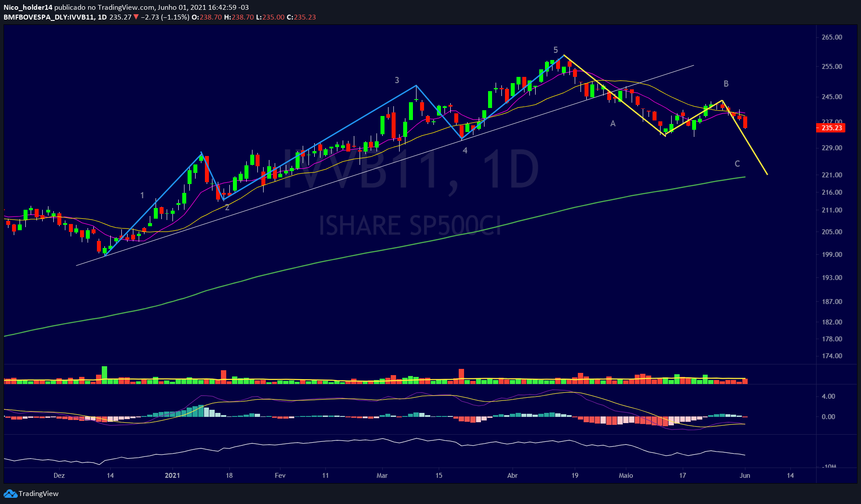This screenshot has width=861, height=504.
Task: Click the wave label 3
Action: coord(397,80)
